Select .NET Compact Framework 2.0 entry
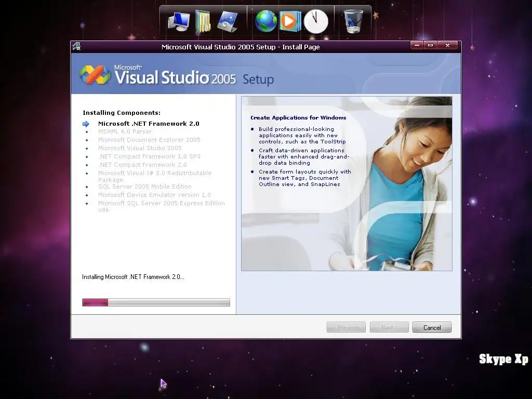Image resolution: width=532 pixels, height=399 pixels. [142, 165]
